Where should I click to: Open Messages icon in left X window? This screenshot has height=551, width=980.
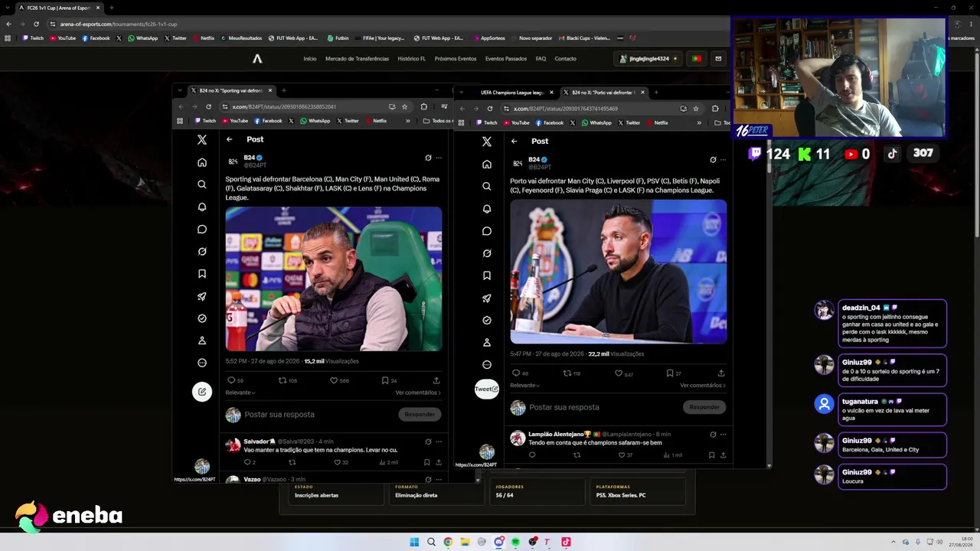click(202, 229)
